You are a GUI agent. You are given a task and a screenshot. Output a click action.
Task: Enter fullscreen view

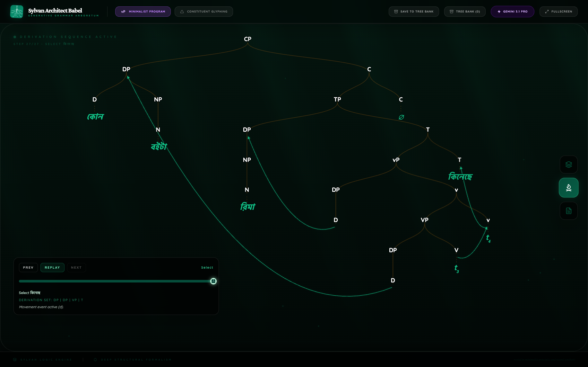(x=558, y=12)
